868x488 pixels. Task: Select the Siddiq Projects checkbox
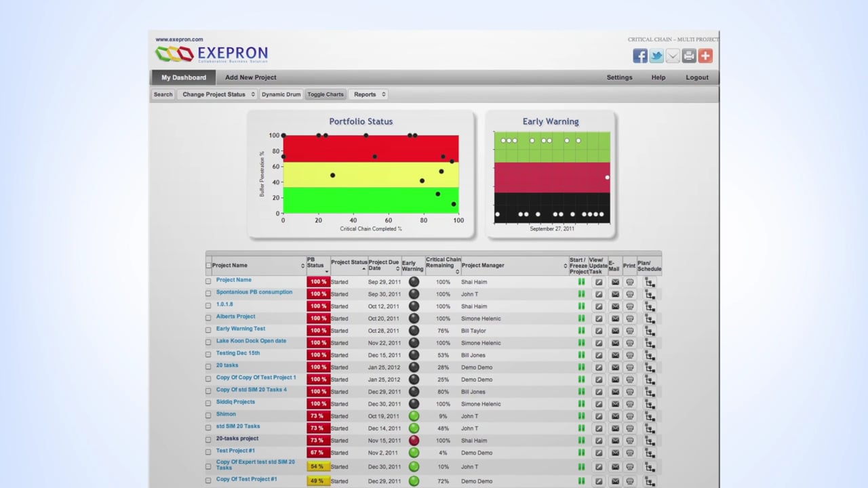(208, 403)
